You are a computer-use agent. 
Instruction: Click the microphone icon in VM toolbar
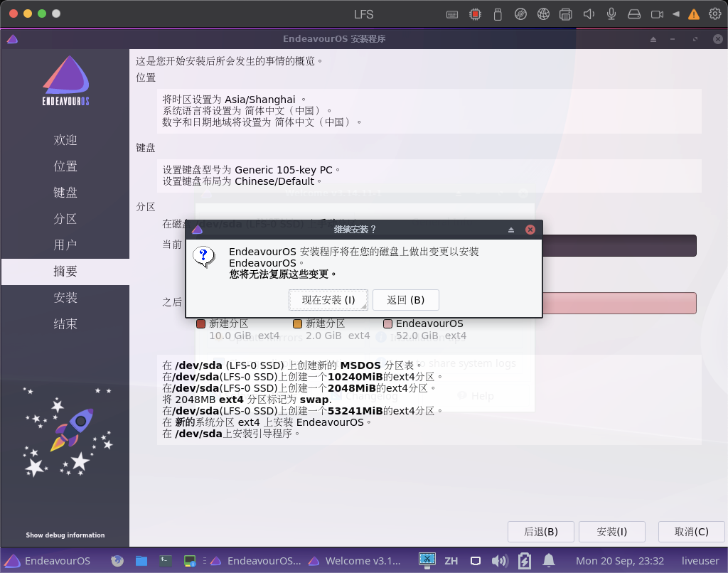[x=611, y=14]
